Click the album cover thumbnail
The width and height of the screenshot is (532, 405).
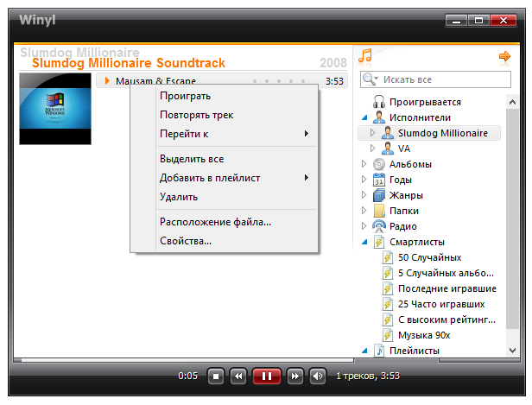[55, 109]
